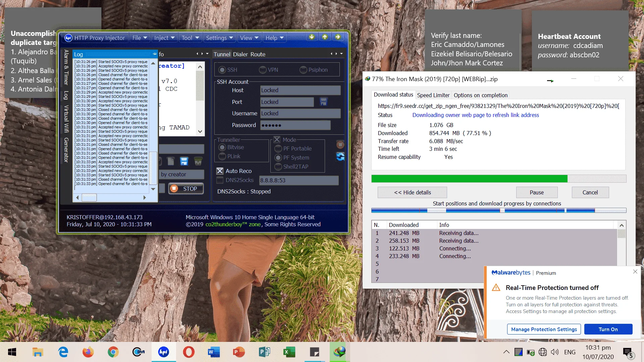644x362 pixels.
Task: Switch to the Route tab
Action: [258, 54]
